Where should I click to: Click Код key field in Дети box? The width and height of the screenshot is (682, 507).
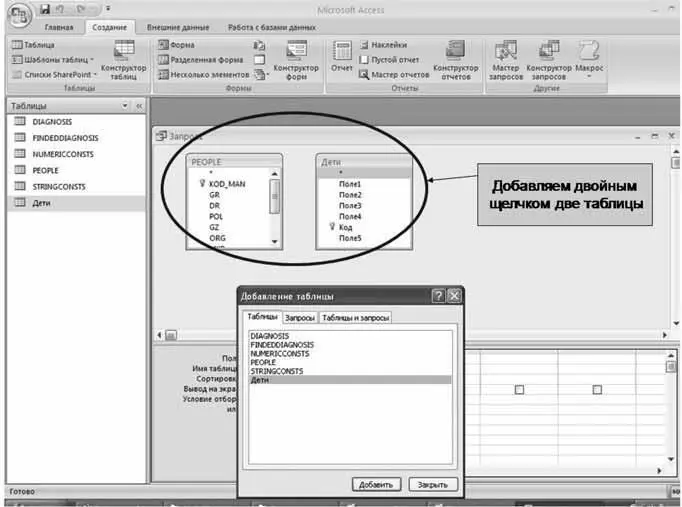point(345,227)
